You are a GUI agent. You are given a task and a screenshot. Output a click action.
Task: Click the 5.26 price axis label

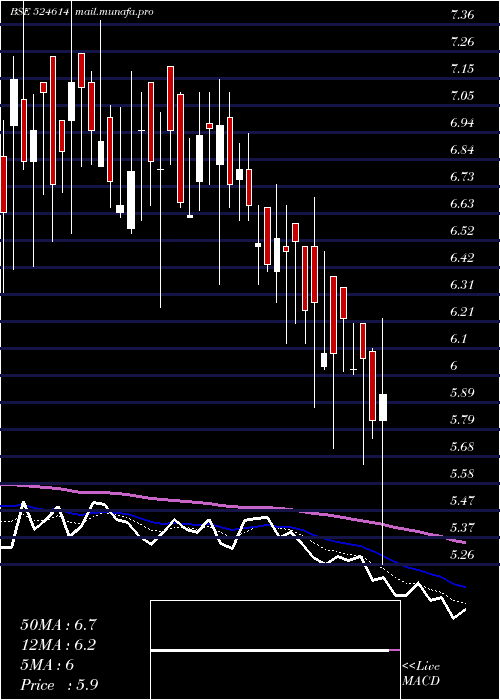click(x=462, y=554)
